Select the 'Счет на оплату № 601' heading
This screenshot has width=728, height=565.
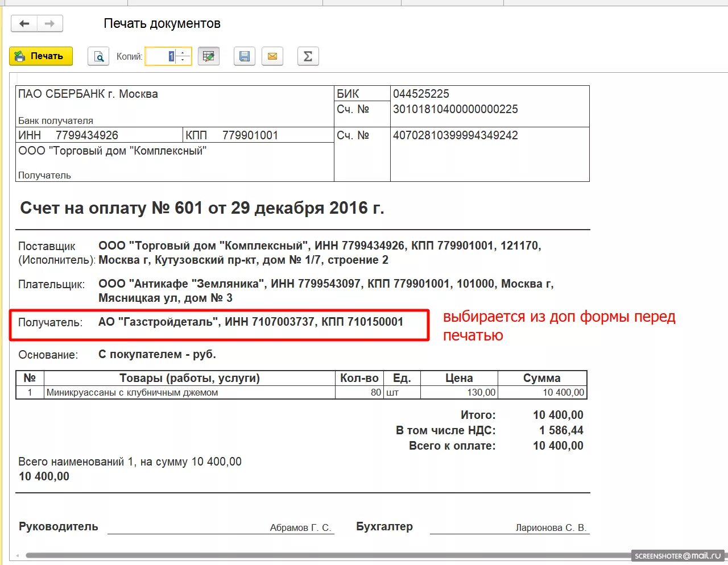pos(202,208)
